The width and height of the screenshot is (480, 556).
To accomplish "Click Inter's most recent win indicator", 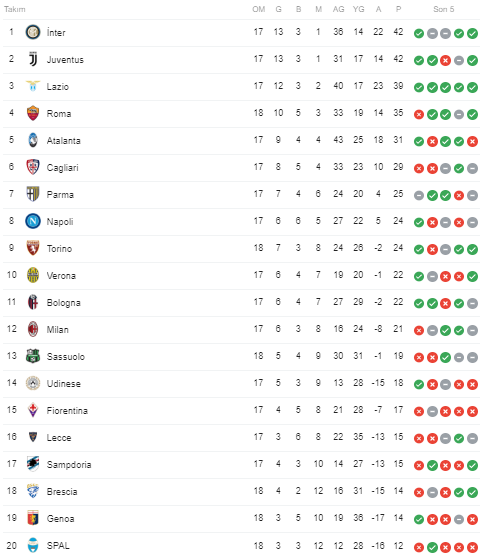I will 472,33.
